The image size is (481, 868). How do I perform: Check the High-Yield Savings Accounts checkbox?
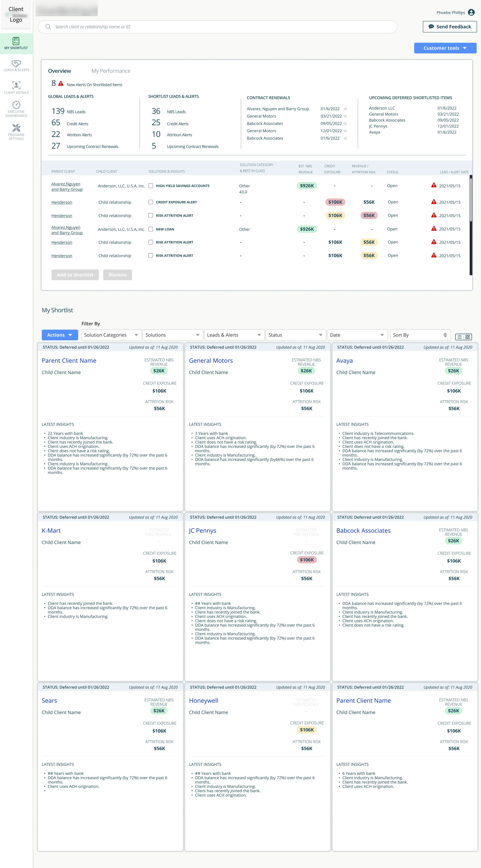151,186
